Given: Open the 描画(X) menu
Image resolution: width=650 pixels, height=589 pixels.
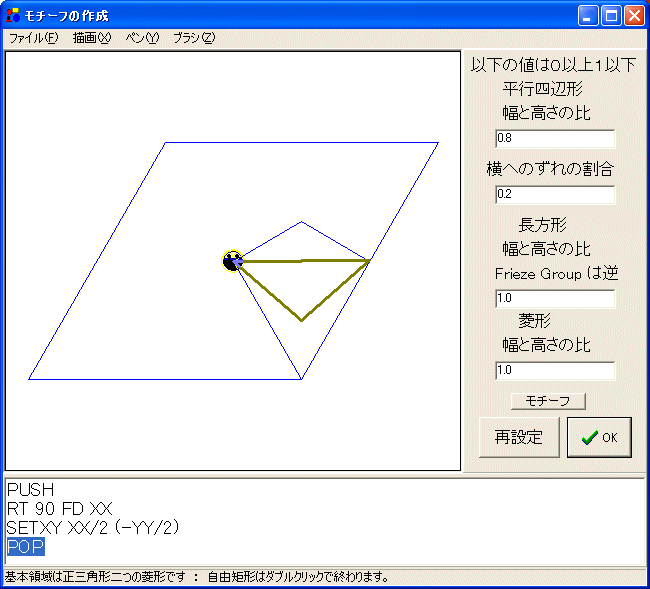Looking at the screenshot, I should (x=92, y=38).
